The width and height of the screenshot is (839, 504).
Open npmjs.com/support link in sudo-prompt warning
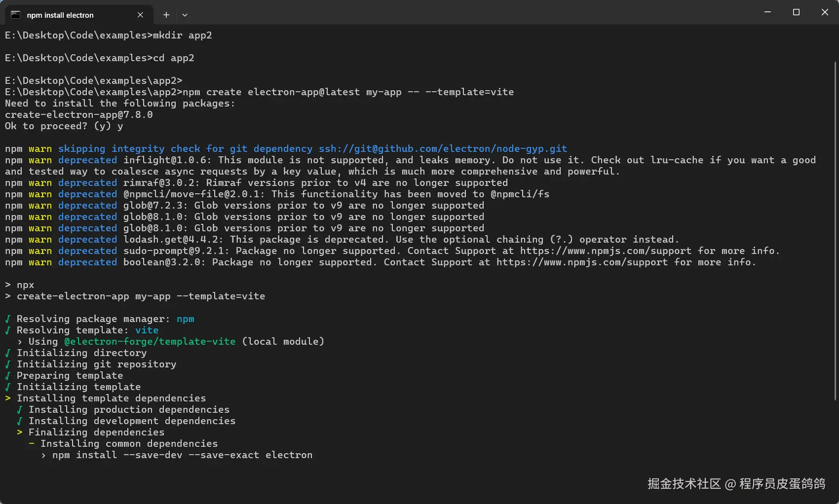(x=606, y=251)
